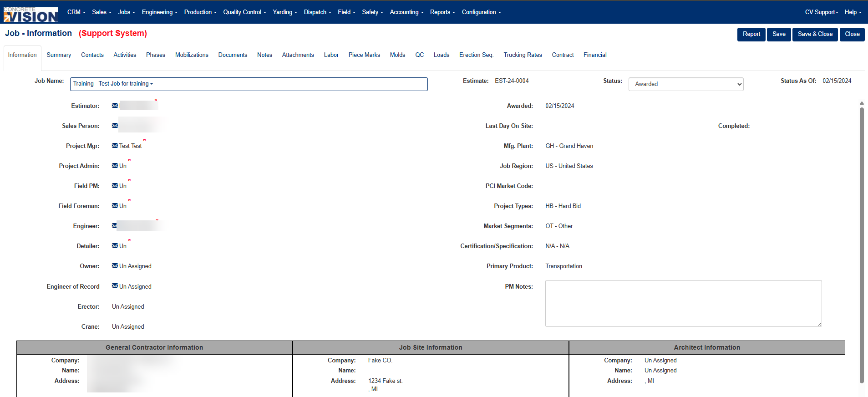The image size is (868, 397).
Task: Click the Save & Close button
Action: 815,34
